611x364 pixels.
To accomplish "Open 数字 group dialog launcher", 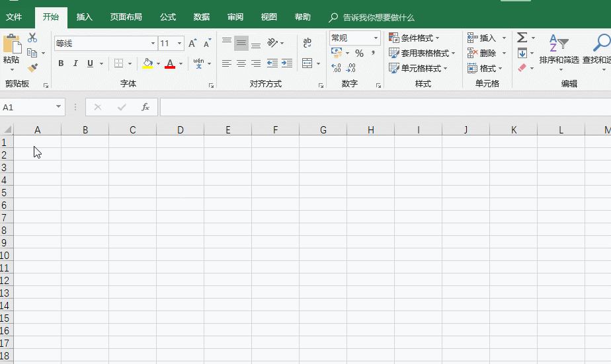I will pos(378,85).
